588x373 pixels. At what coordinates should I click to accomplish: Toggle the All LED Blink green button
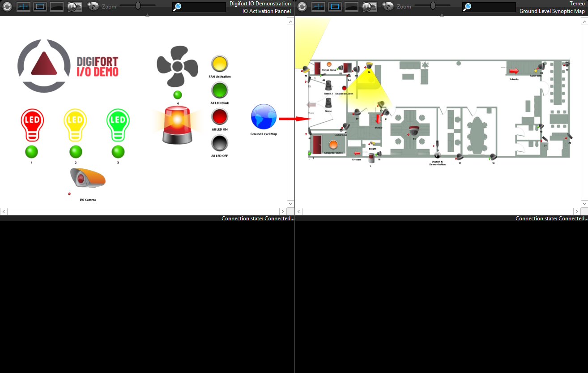tap(220, 90)
